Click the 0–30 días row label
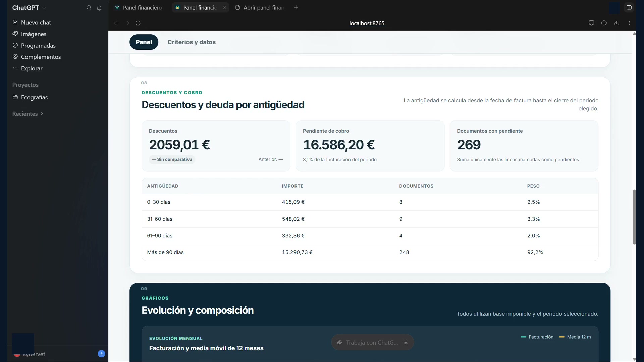The height and width of the screenshot is (362, 644). tap(159, 202)
